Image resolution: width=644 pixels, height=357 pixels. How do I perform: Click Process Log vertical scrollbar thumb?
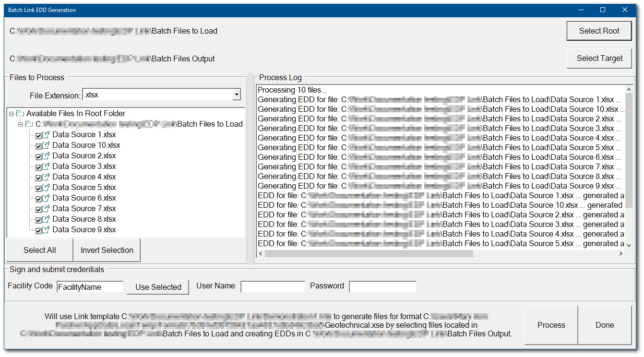(629, 151)
